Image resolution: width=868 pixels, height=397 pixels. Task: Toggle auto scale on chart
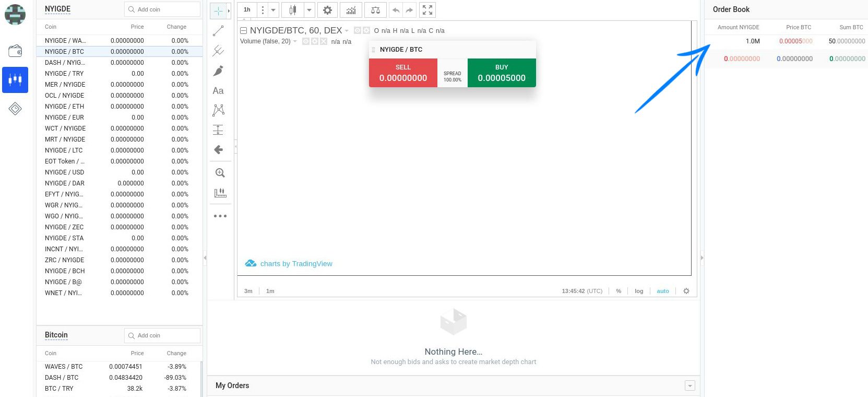(x=663, y=291)
